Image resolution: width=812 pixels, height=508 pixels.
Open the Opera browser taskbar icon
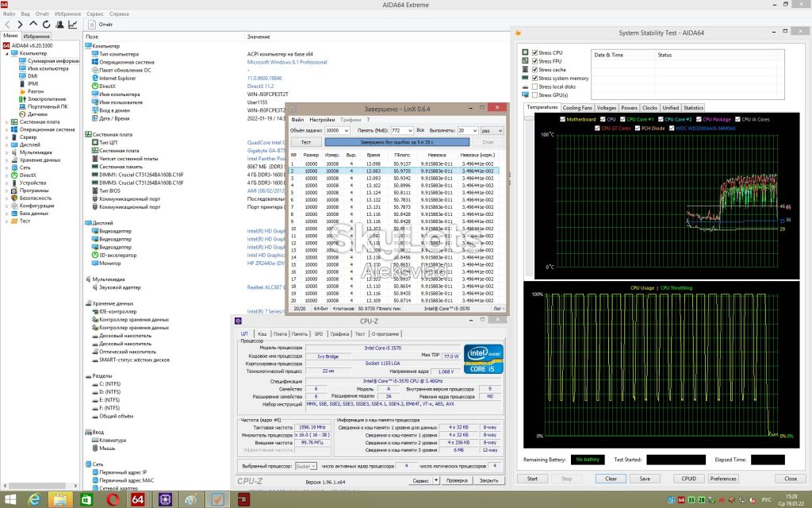[113, 500]
